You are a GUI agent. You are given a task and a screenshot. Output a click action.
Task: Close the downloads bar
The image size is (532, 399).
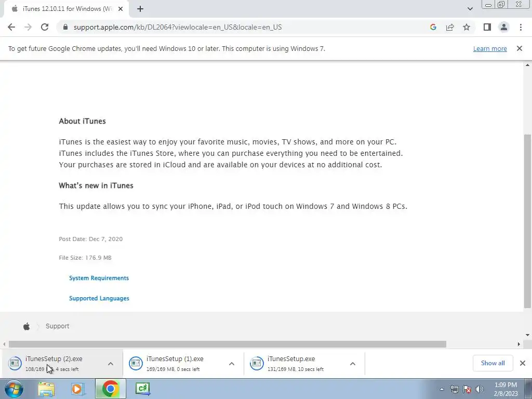coord(523,363)
